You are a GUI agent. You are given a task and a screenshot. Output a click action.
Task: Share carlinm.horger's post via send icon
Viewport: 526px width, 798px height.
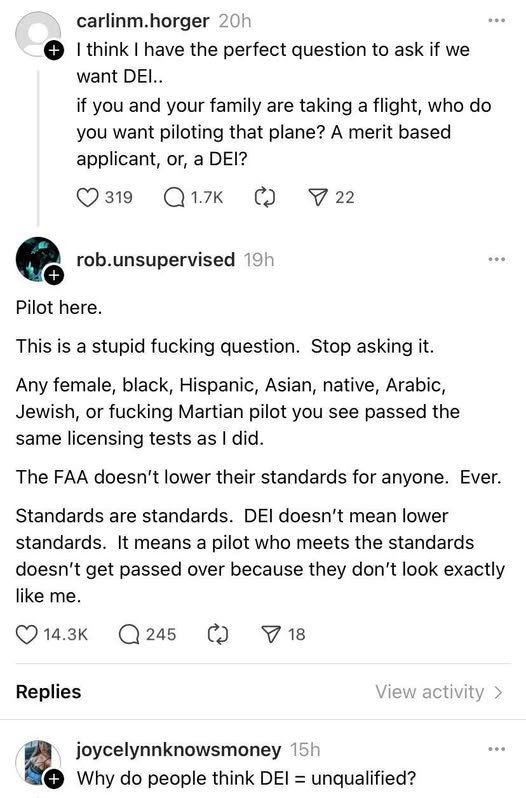pyautogui.click(x=318, y=197)
